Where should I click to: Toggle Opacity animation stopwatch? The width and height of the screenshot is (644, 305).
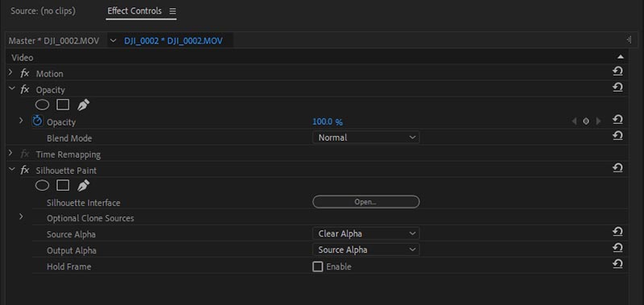37,121
